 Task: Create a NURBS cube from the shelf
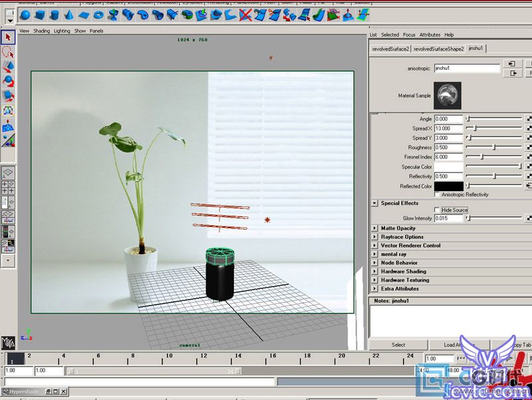40,15
